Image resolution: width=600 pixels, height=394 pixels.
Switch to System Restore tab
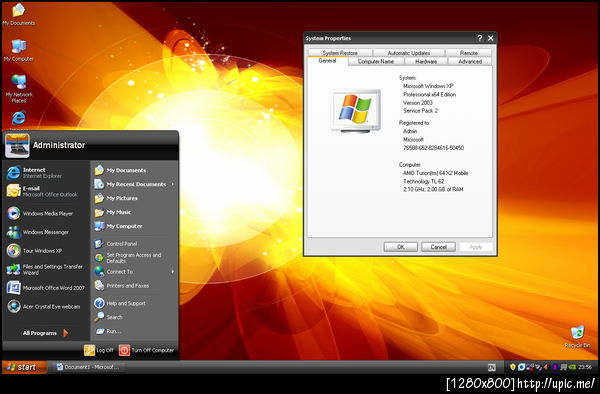(340, 53)
